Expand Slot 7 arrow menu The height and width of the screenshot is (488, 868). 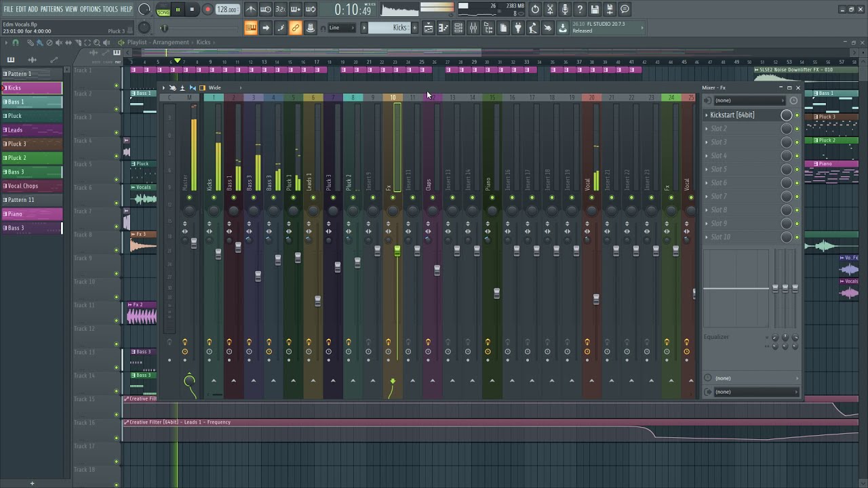point(706,197)
